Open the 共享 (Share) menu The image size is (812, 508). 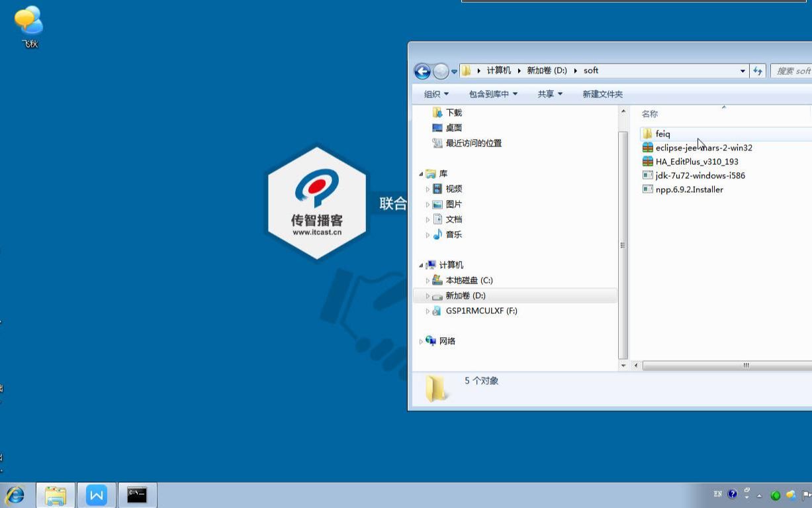(549, 93)
